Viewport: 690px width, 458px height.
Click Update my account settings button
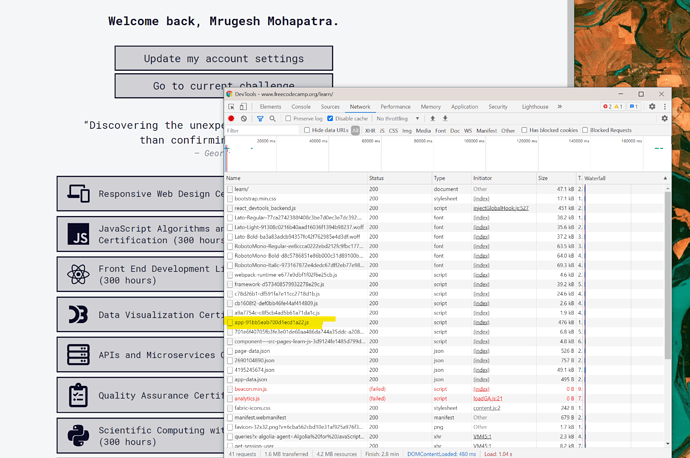[x=224, y=59]
